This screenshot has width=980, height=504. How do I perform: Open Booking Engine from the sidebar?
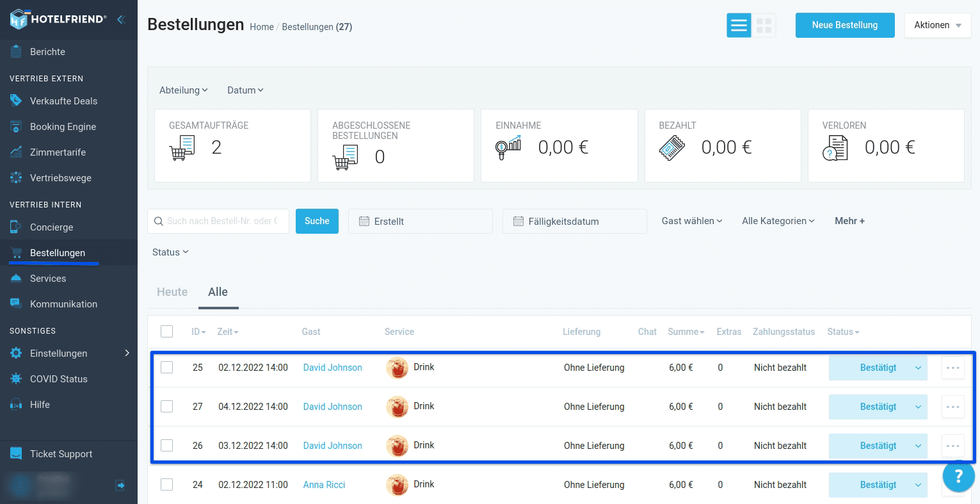pos(63,127)
